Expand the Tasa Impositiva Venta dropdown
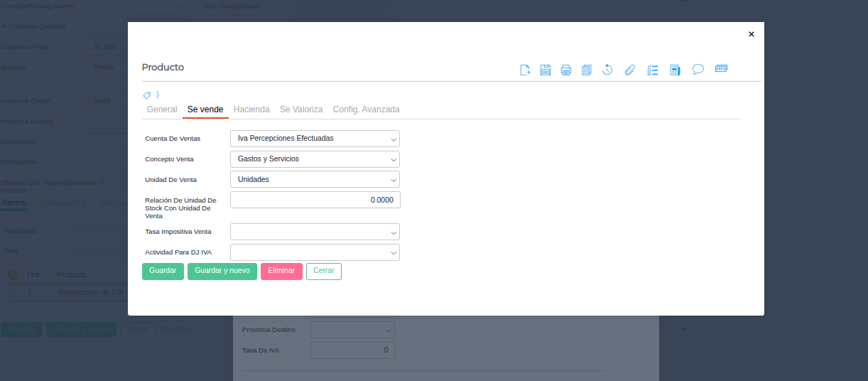Viewport: 868px width, 381px height. pos(315,232)
